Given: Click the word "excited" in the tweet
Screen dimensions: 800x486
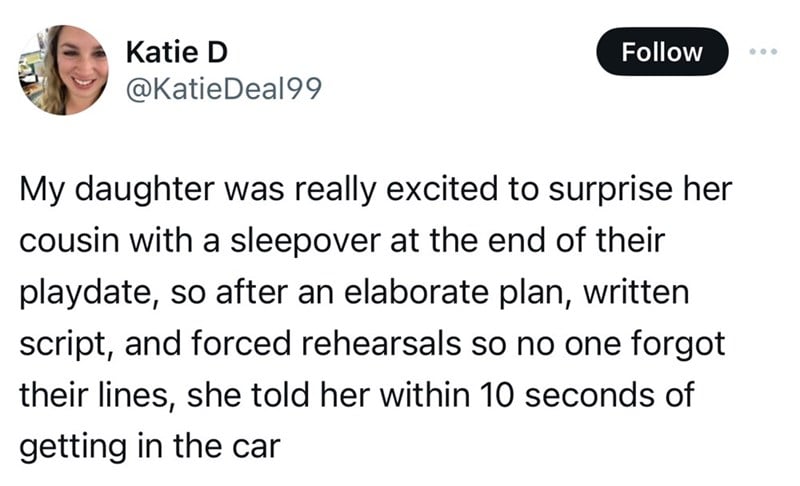Looking at the screenshot, I should [x=442, y=190].
